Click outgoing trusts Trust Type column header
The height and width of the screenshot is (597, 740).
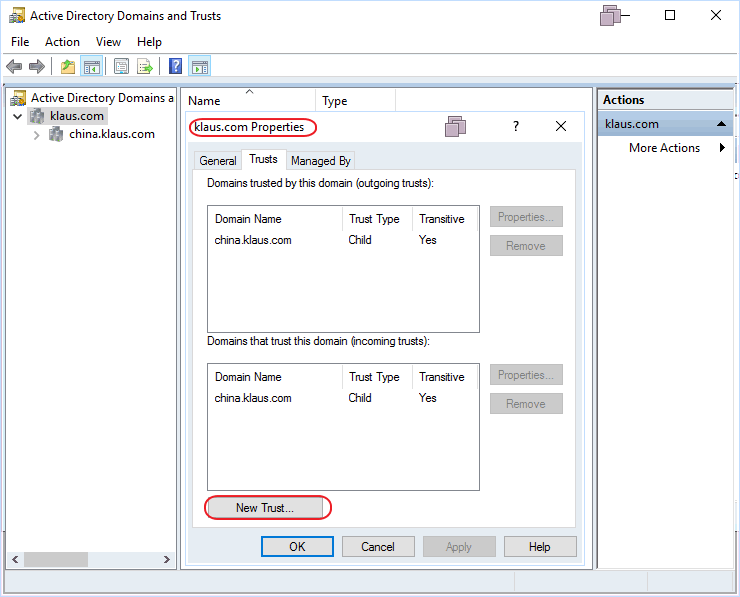(x=378, y=219)
